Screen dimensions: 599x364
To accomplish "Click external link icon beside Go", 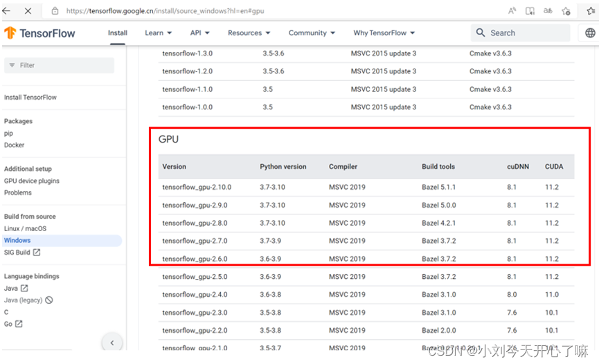I will point(19,323).
